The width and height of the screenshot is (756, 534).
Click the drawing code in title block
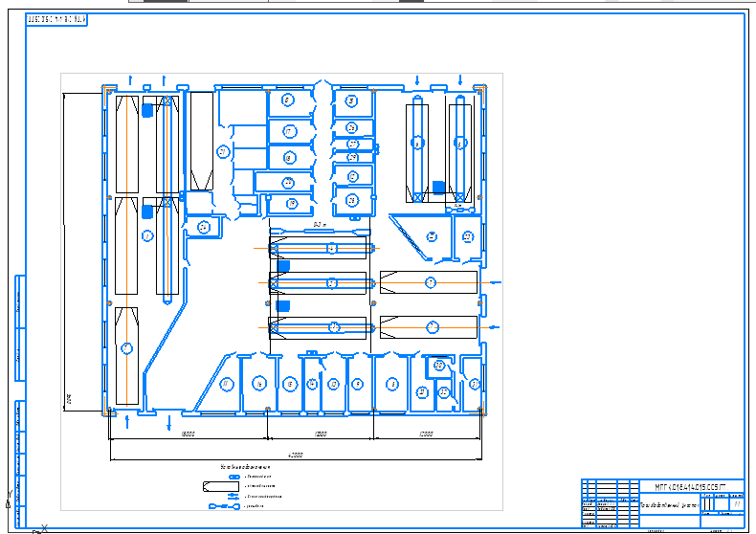point(691,487)
